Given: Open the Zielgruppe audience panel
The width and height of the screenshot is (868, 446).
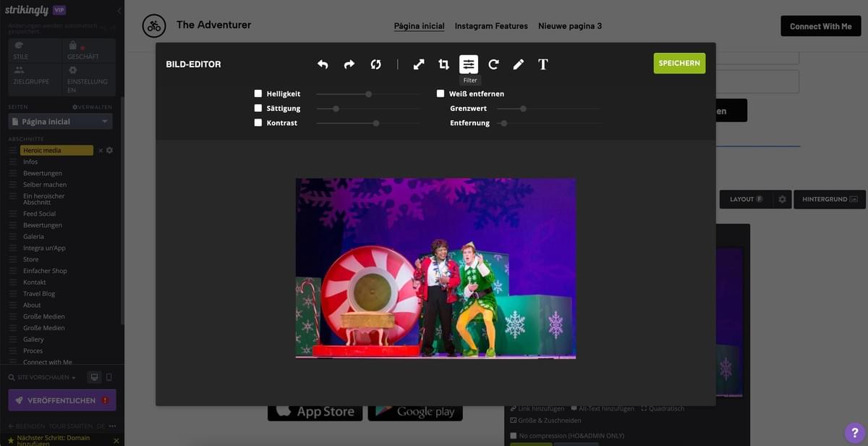Looking at the screenshot, I should 35,80.
